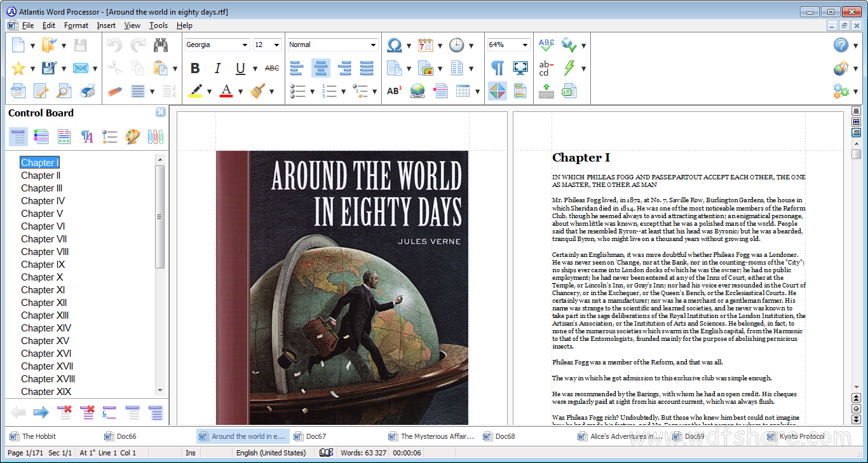
Task: Click the Format painter brush icon
Action: [257, 91]
